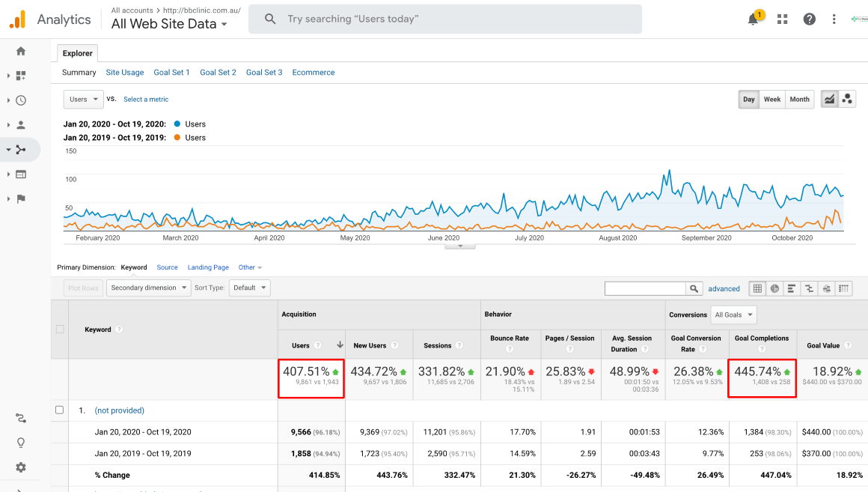Click the advanced filter link

pyautogui.click(x=724, y=288)
